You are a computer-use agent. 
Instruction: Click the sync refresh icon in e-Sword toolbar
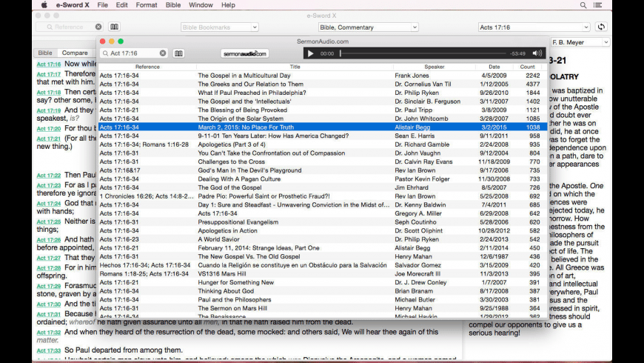coord(601,27)
